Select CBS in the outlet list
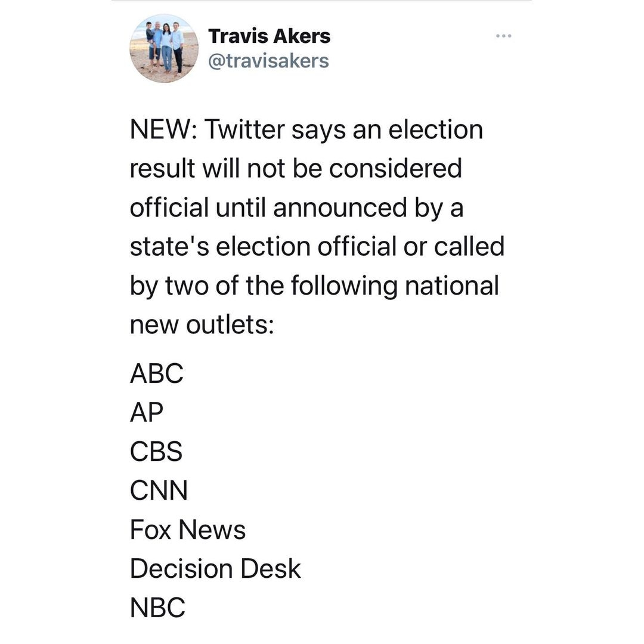The width and height of the screenshot is (644, 644). pyautogui.click(x=156, y=451)
